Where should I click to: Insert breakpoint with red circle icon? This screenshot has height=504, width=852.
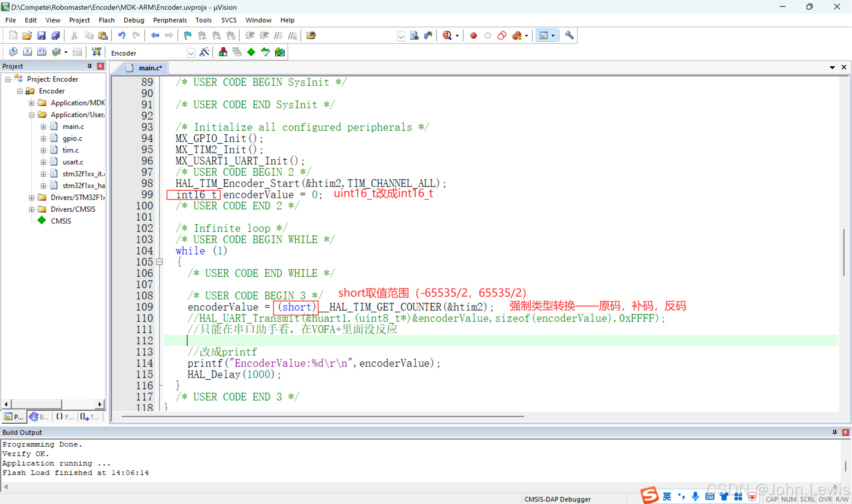point(473,36)
